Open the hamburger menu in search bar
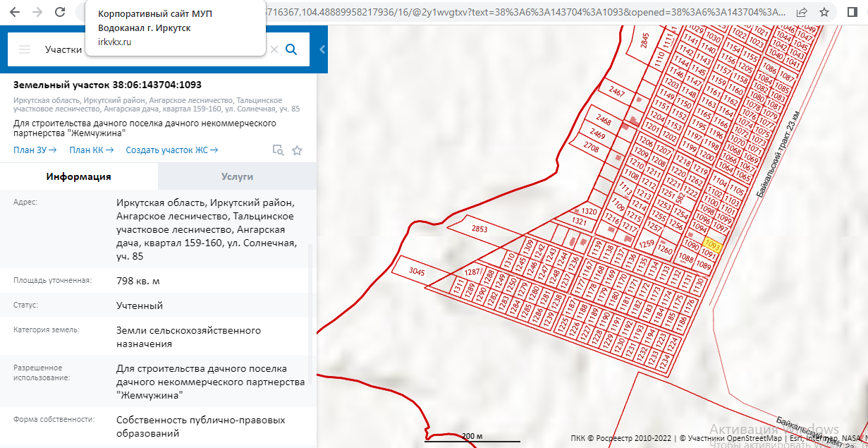Image resolution: width=868 pixels, height=448 pixels. [25, 49]
